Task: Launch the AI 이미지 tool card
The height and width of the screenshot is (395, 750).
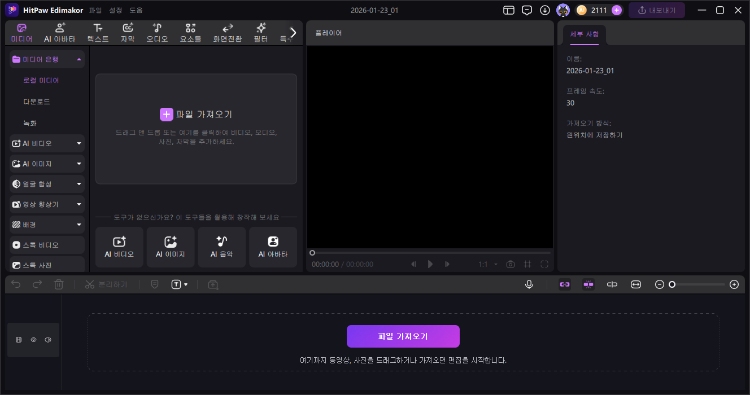Action: tap(170, 247)
